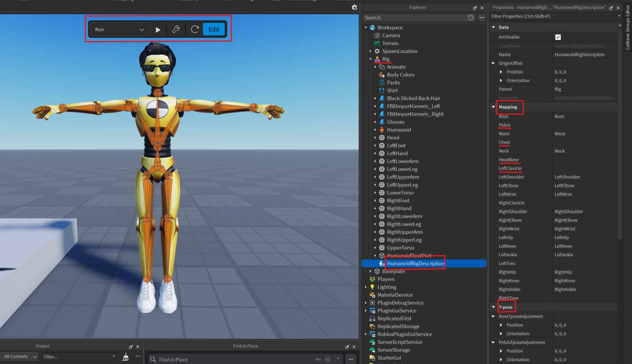Click the clear output broom icon
The width and height of the screenshot is (632, 364).
point(125,356)
